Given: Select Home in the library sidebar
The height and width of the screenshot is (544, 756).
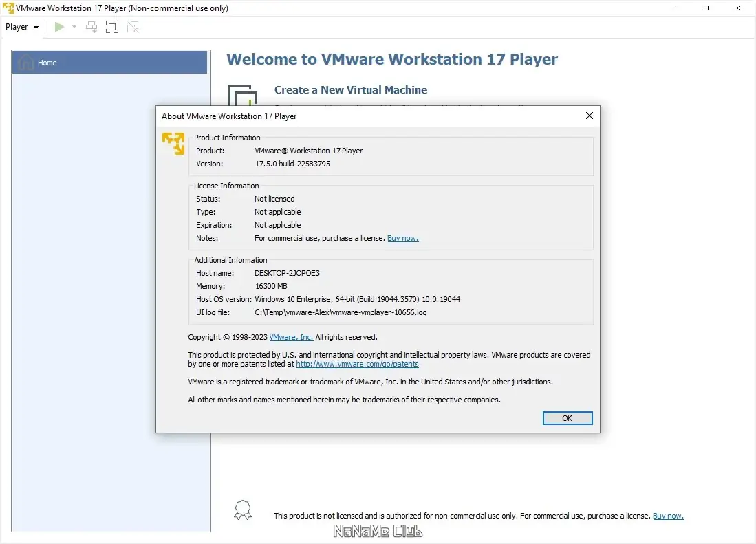Looking at the screenshot, I should click(x=109, y=63).
